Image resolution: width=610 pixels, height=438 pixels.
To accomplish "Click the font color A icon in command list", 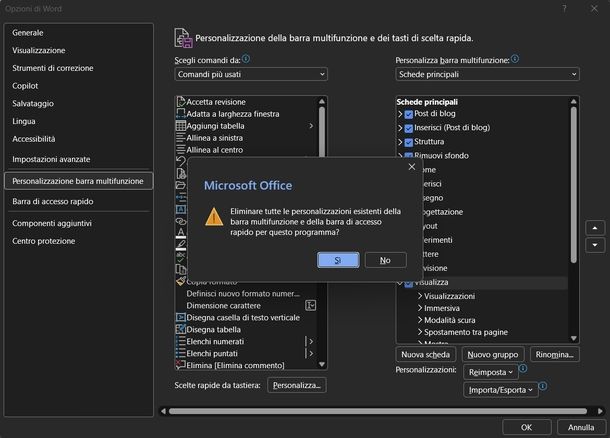I will (x=181, y=233).
